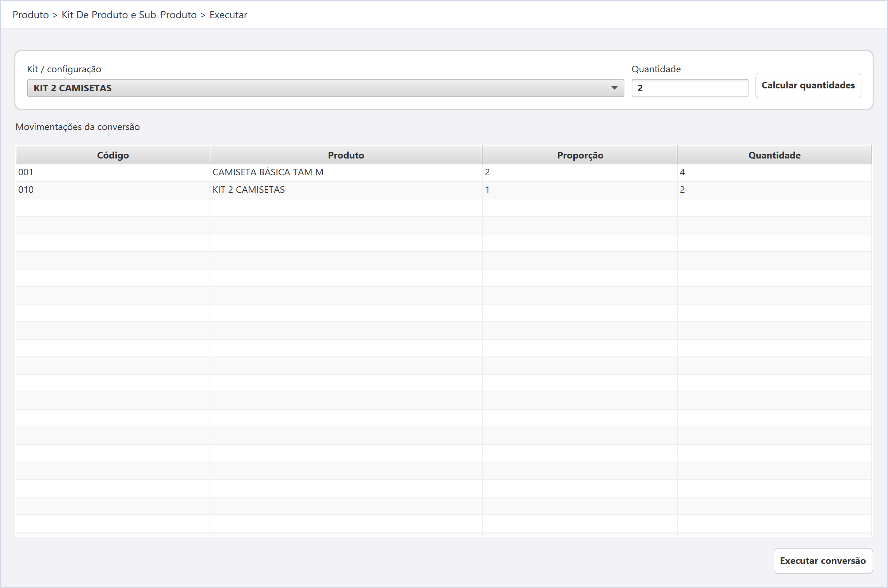Click the Produto breadcrumb

[31, 15]
